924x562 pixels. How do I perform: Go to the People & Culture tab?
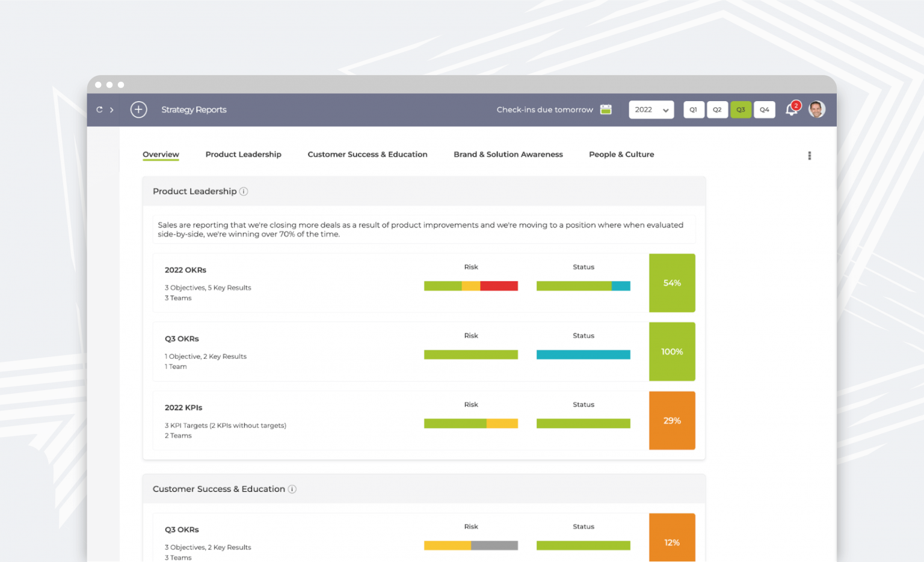click(621, 154)
